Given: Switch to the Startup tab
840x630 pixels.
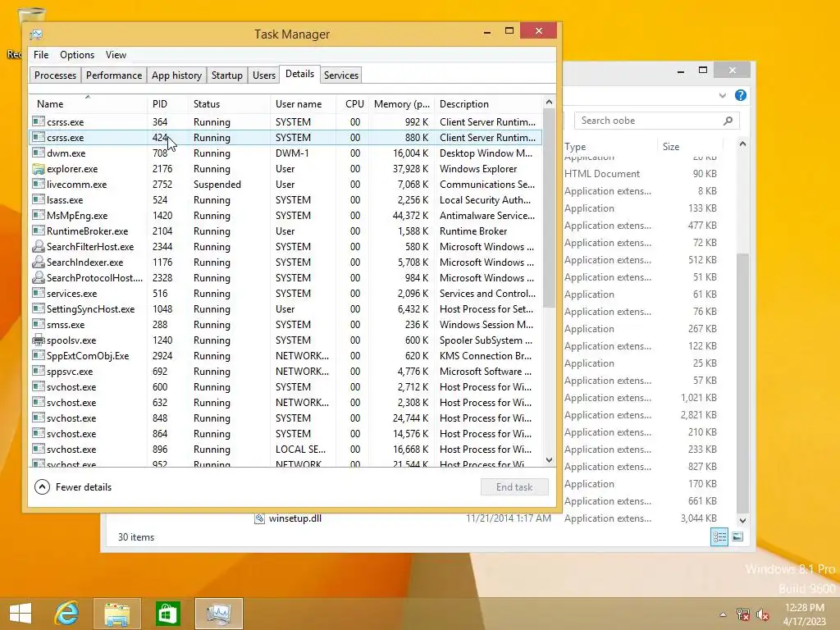Looking at the screenshot, I should [x=227, y=75].
